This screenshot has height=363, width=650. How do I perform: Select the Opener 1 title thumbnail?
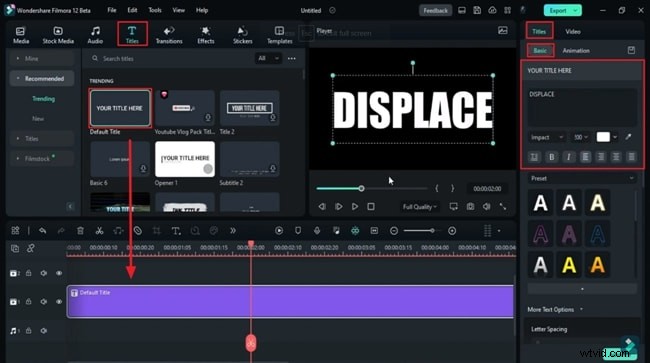coord(185,159)
